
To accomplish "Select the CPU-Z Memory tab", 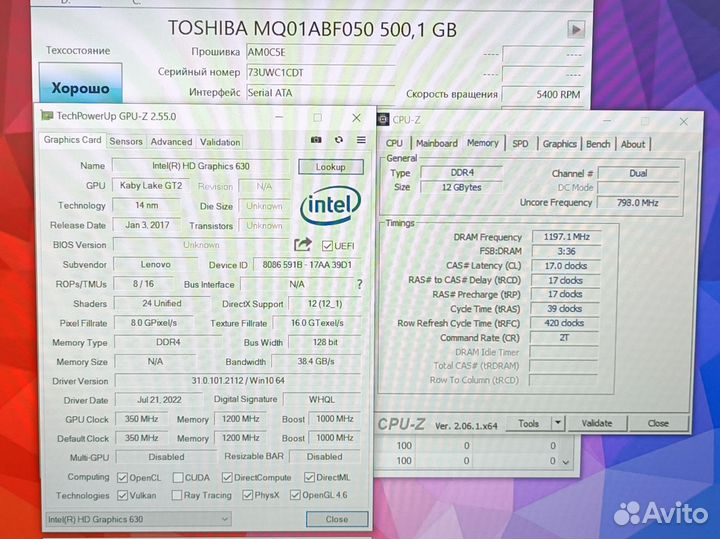I will pyautogui.click(x=483, y=143).
